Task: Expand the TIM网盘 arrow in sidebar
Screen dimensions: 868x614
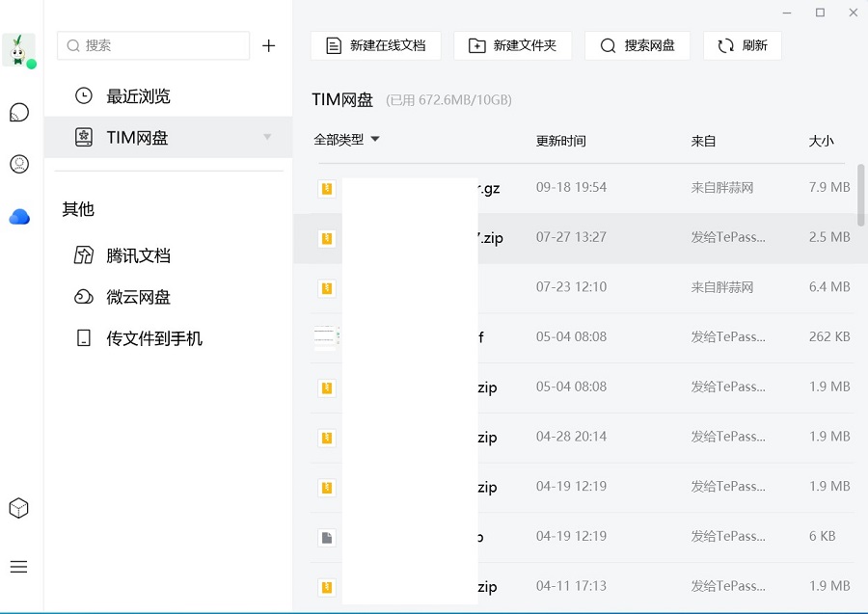Action: 268,138
